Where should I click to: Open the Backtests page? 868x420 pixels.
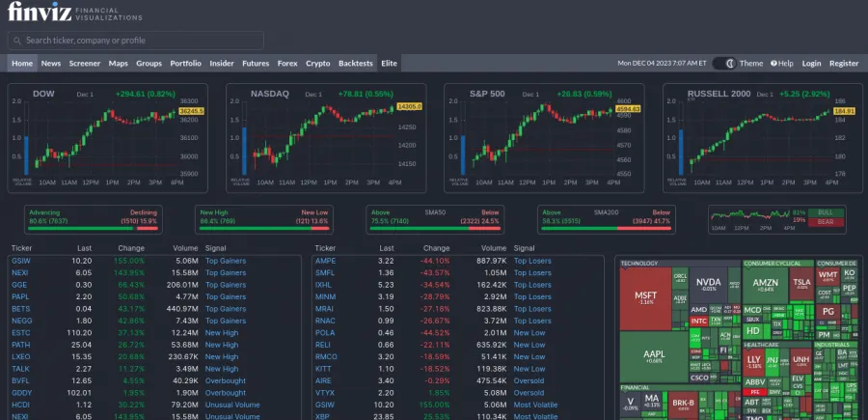[355, 63]
